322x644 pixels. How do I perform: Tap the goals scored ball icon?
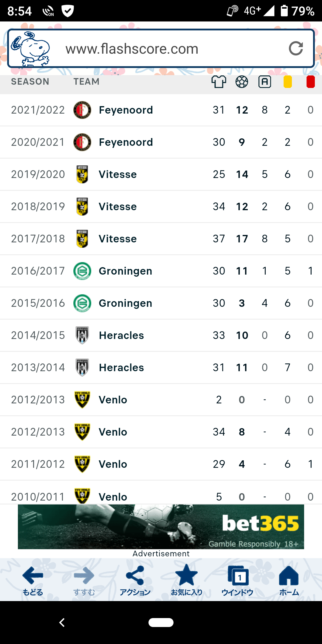(242, 82)
